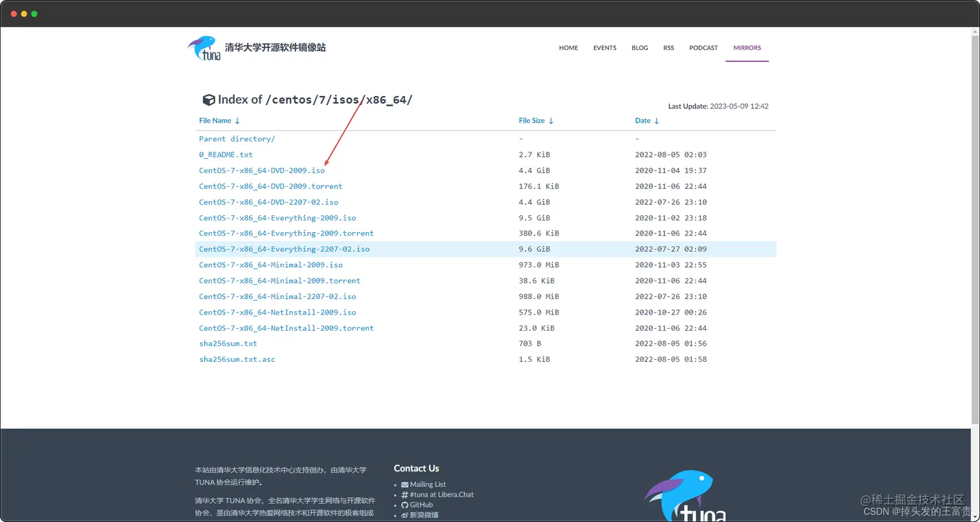Open the EVENTS nav item
This screenshot has width=980, height=522.
(605, 48)
